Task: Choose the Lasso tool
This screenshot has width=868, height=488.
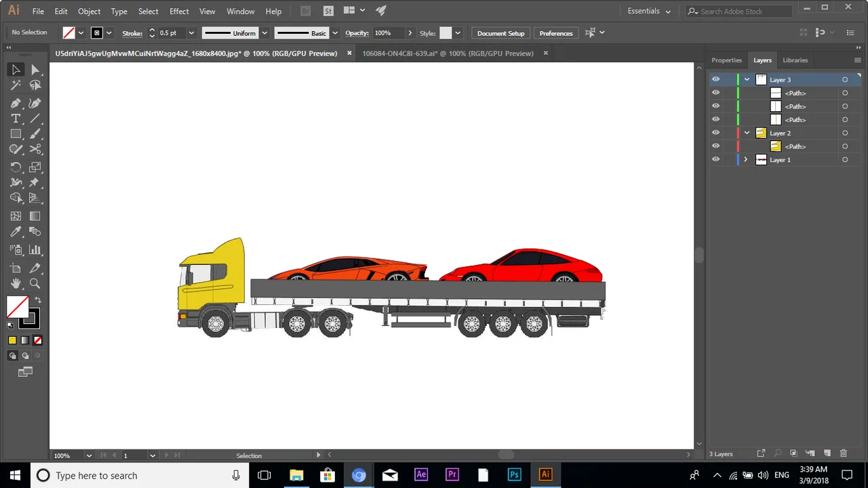Action: click(x=35, y=86)
